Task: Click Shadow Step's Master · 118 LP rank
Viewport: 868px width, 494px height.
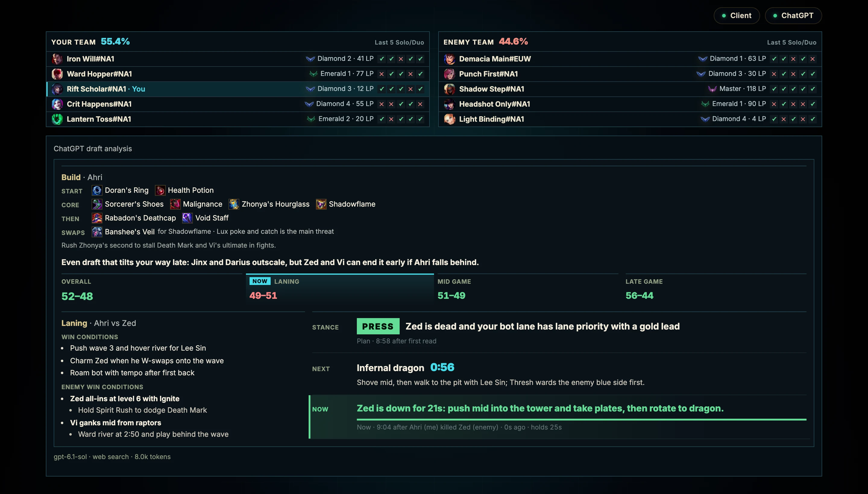Action: pos(742,89)
